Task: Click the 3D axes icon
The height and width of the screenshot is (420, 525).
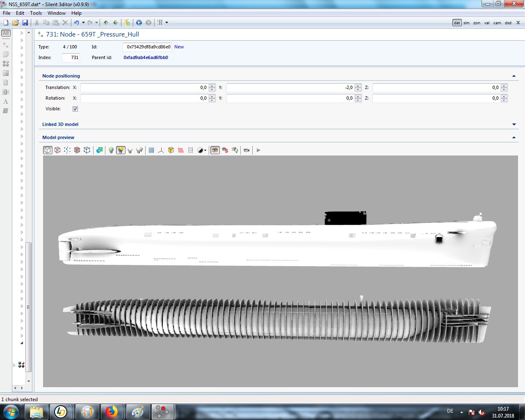Action: (161, 150)
